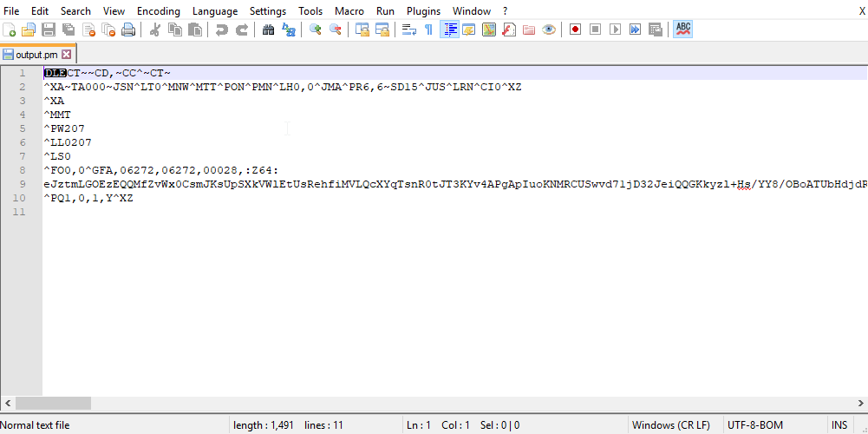Stop macro recording with the stop icon
The height and width of the screenshot is (434, 868).
tap(595, 30)
